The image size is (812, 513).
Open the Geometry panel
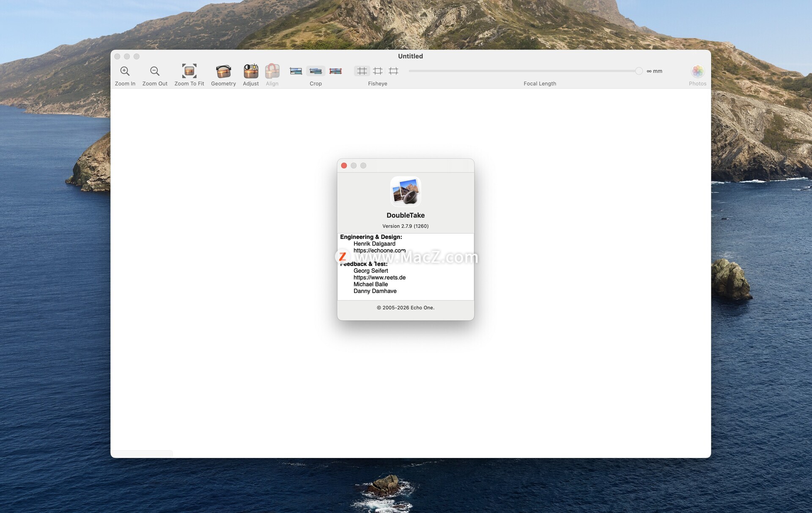[x=223, y=71]
